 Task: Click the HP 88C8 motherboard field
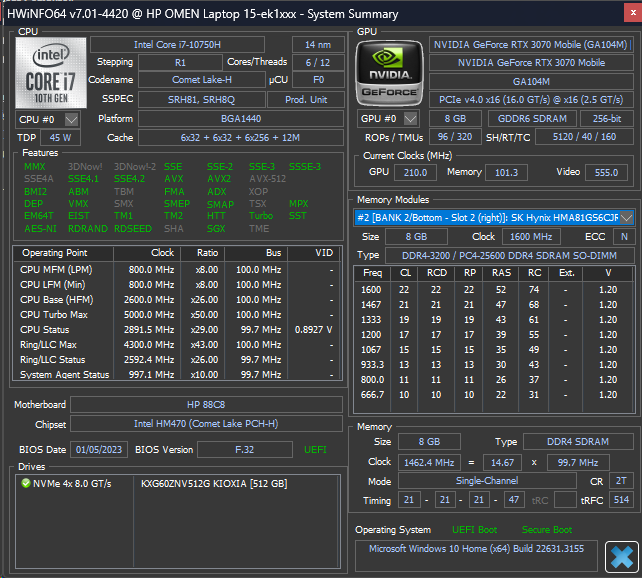click(206, 404)
